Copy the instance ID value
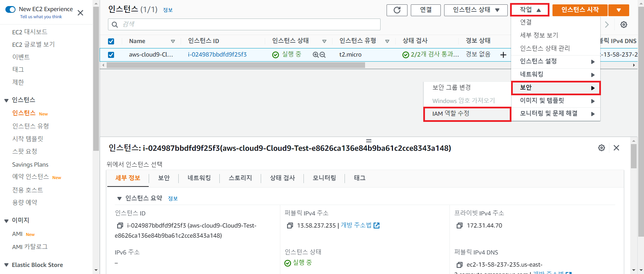The width and height of the screenshot is (644, 274). click(120, 226)
